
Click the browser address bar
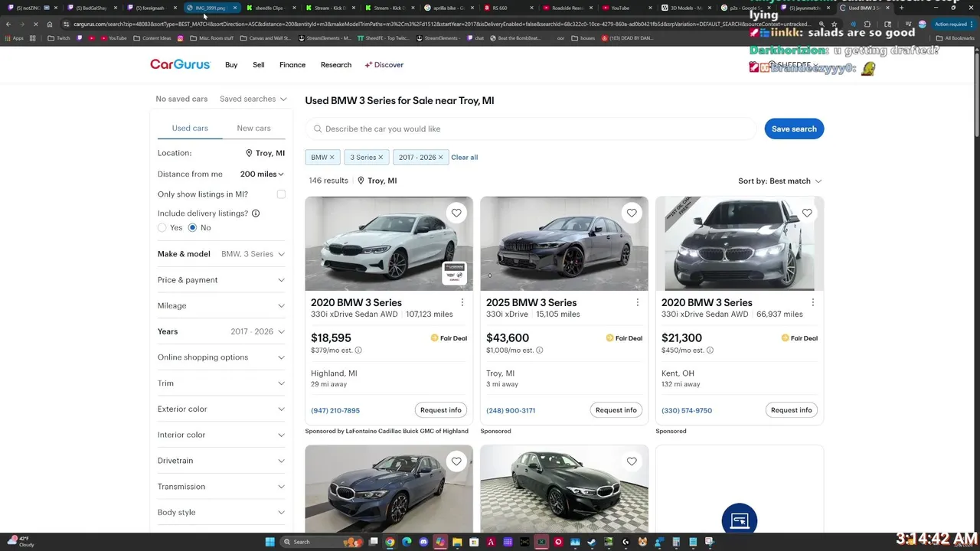pyautogui.click(x=440, y=24)
